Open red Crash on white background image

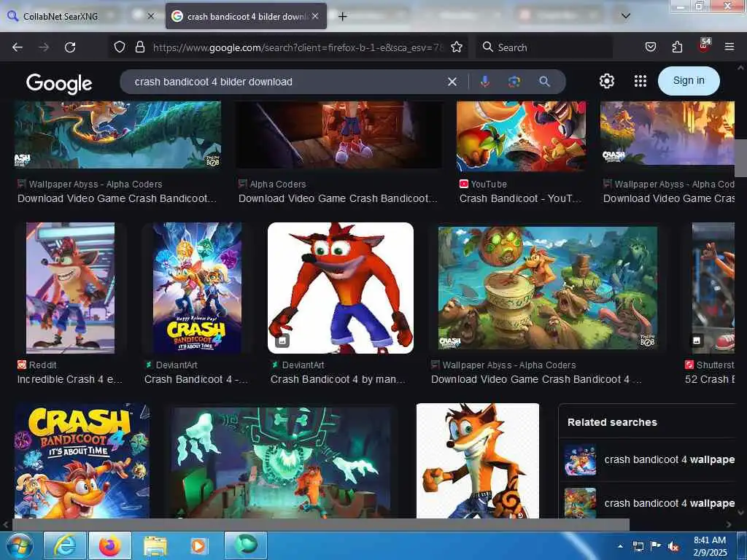[341, 288]
